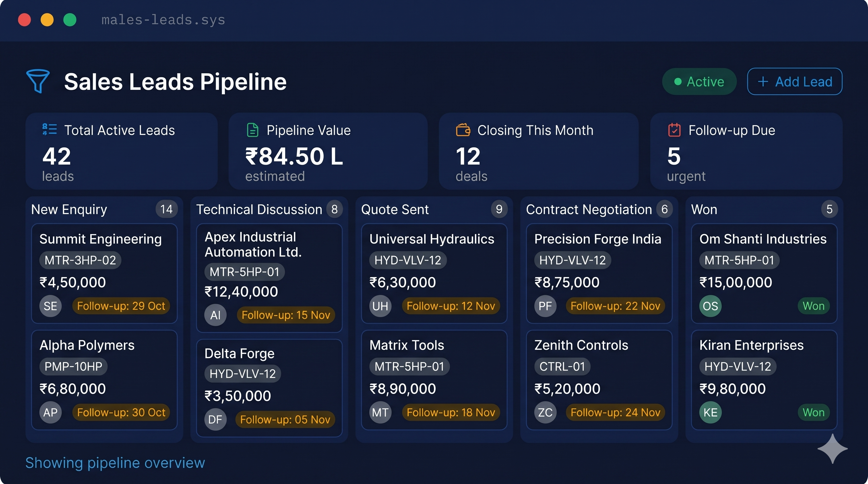Click the DF avatar on Delta Forge card
Image resolution: width=868 pixels, height=484 pixels.
click(x=215, y=419)
